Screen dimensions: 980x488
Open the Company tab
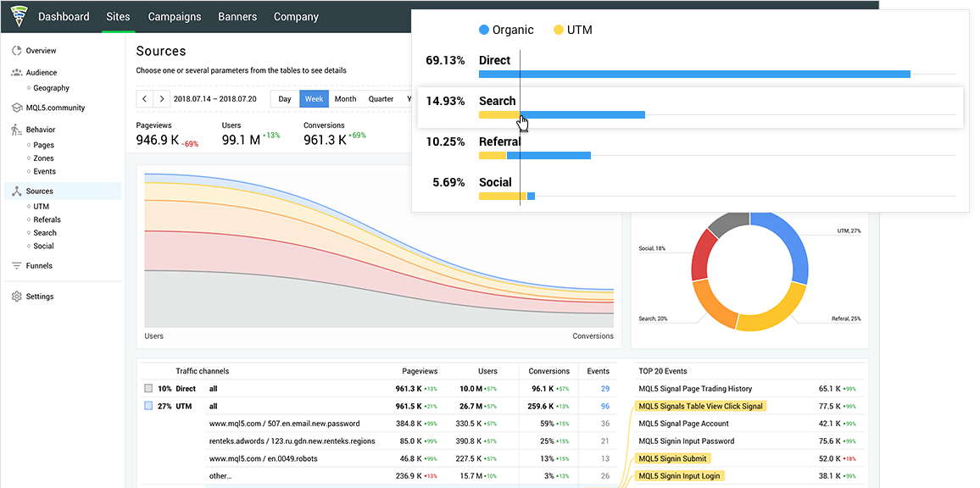(296, 17)
